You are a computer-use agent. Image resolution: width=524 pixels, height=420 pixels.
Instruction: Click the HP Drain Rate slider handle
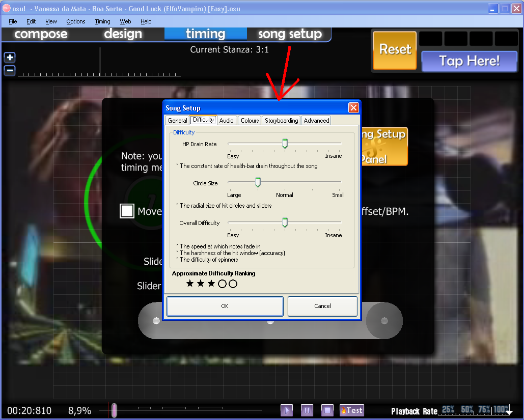(285, 144)
